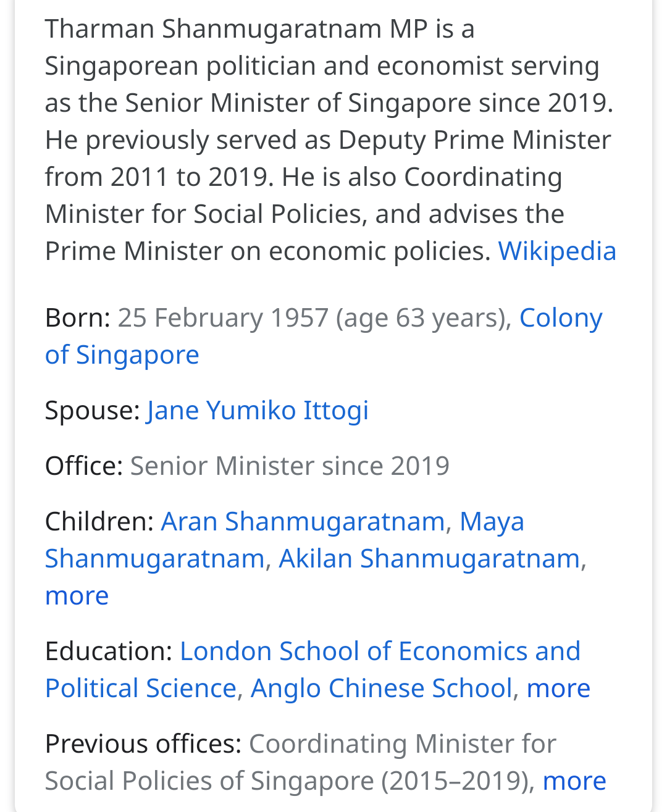Click the Spouse label
Screen dimensions: 667x812
93,411
